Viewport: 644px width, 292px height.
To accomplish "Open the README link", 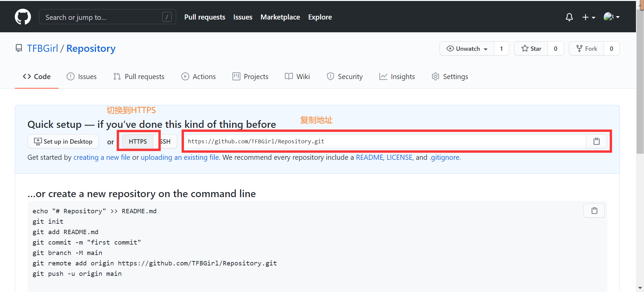I will (370, 157).
